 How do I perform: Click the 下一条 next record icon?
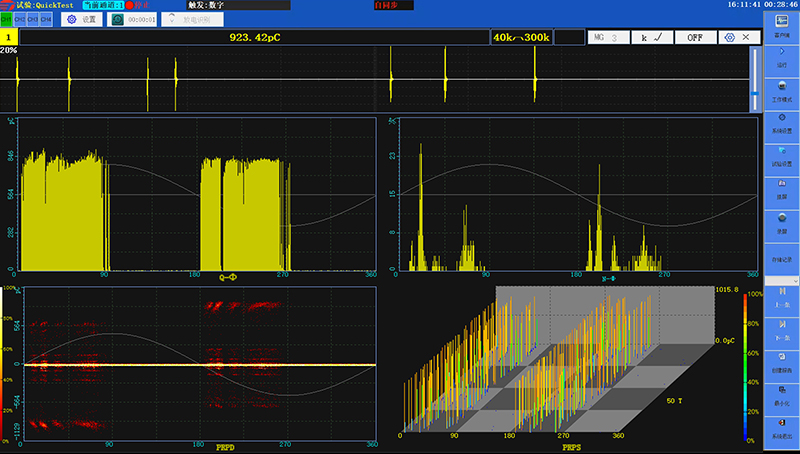click(781, 328)
